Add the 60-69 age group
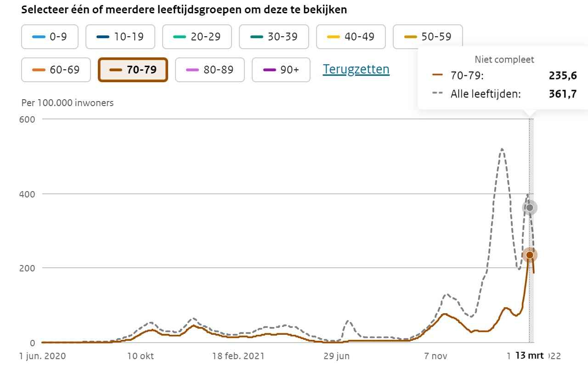588x372 pixels. [56, 70]
